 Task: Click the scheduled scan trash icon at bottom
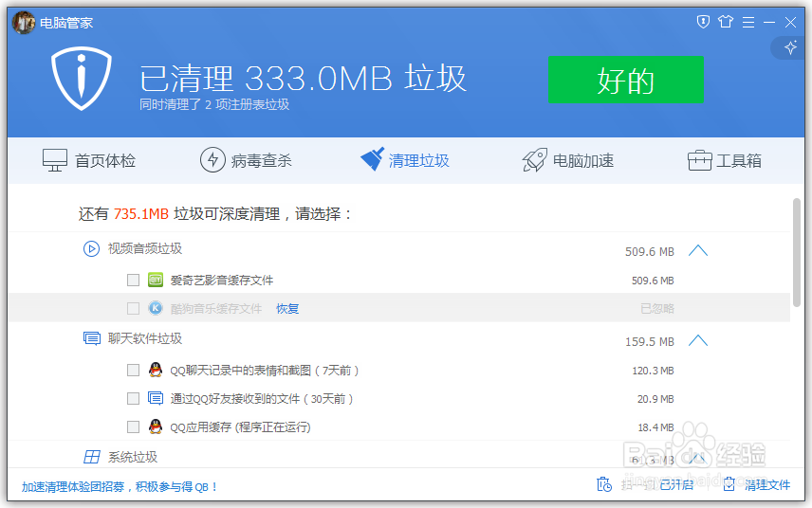click(x=604, y=484)
